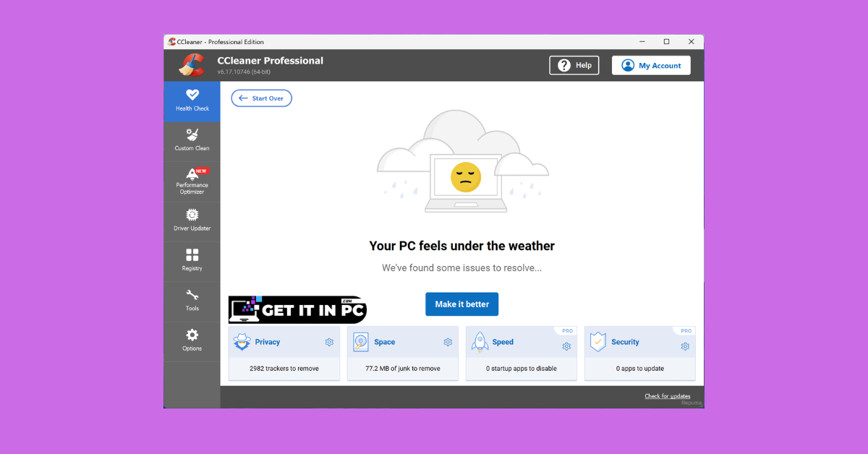Open Speed card settings gear
The height and width of the screenshot is (454, 868).
(x=566, y=346)
